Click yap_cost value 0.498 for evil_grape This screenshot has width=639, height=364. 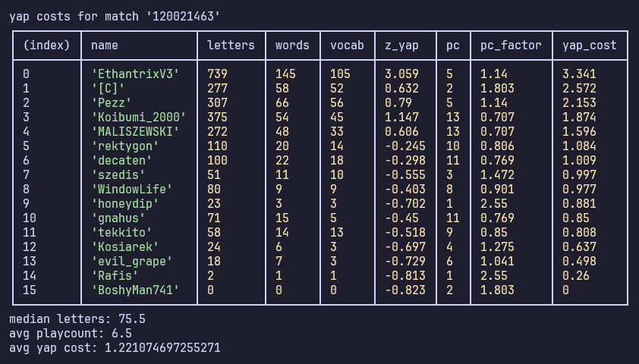tap(579, 262)
